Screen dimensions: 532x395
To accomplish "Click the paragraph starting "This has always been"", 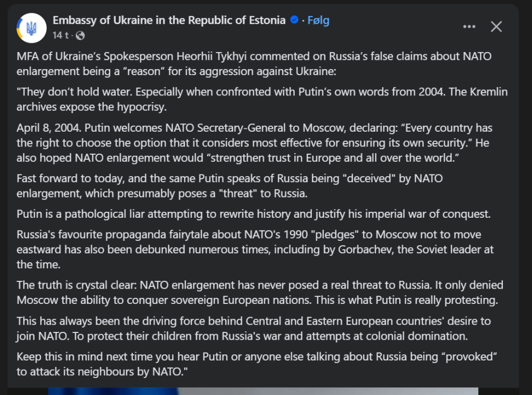I will [x=253, y=328].
